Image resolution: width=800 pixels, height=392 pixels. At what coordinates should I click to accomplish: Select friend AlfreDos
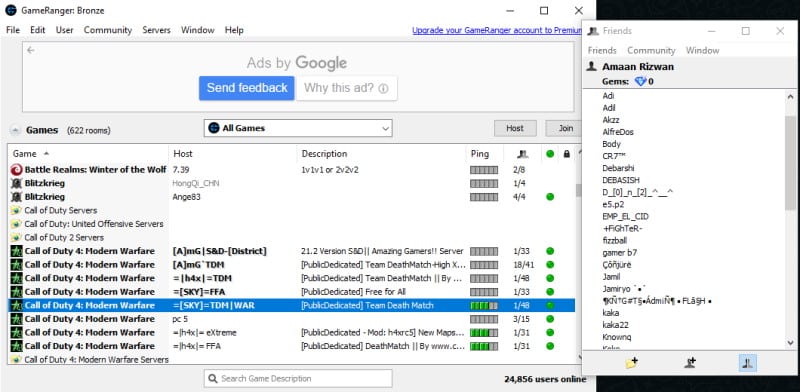coord(618,132)
